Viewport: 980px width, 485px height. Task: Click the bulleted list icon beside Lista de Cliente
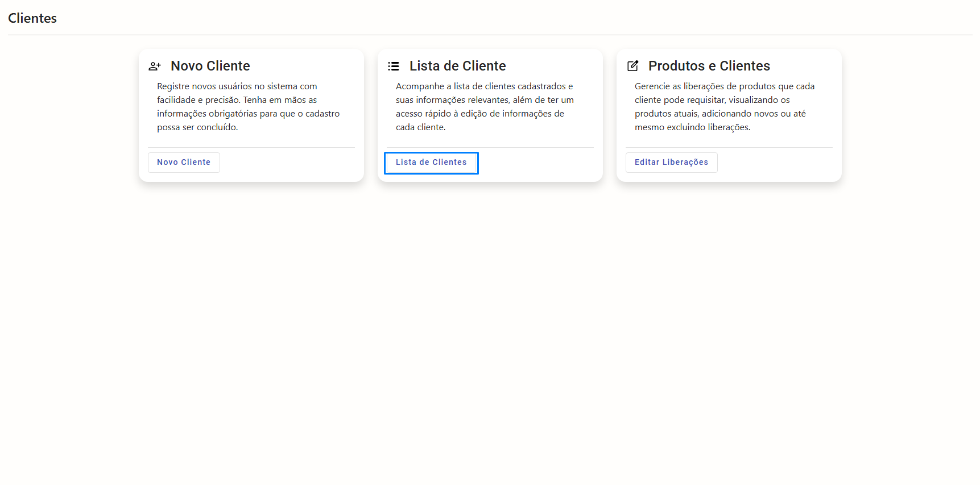[x=394, y=67]
